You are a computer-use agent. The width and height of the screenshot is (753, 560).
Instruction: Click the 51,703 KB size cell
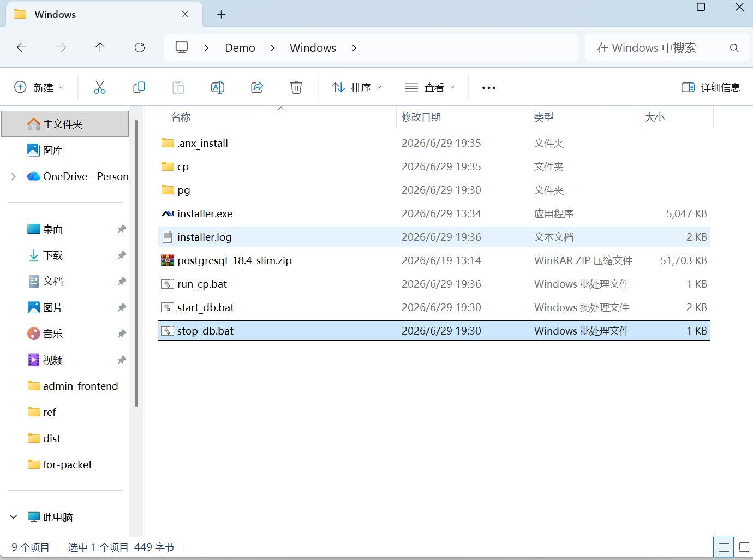(x=684, y=260)
